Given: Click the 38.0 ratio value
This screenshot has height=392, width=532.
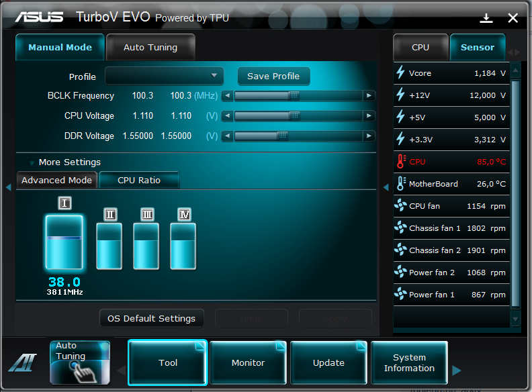Looking at the screenshot, I should (x=64, y=282).
